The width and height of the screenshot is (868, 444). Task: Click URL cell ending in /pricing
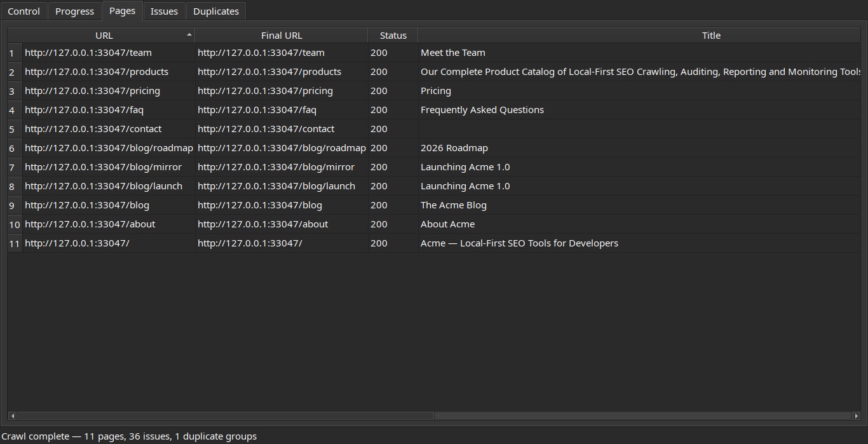(109, 91)
